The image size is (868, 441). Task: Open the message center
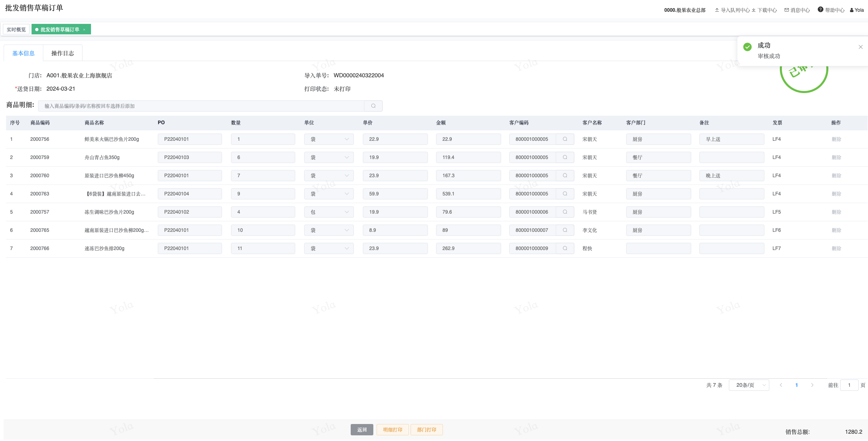(x=797, y=10)
